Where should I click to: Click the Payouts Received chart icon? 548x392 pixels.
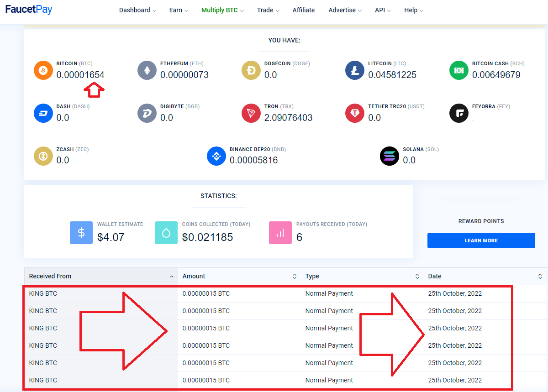[280, 233]
